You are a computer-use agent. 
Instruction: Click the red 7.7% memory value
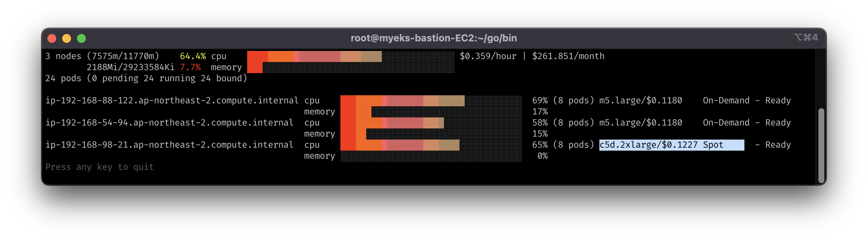(190, 67)
